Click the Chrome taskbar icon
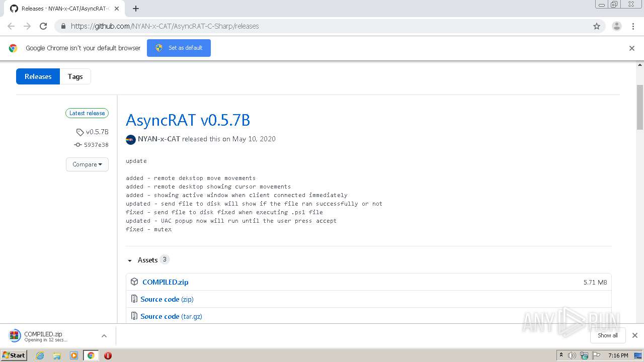Image resolution: width=644 pixels, height=362 pixels. 91,355
